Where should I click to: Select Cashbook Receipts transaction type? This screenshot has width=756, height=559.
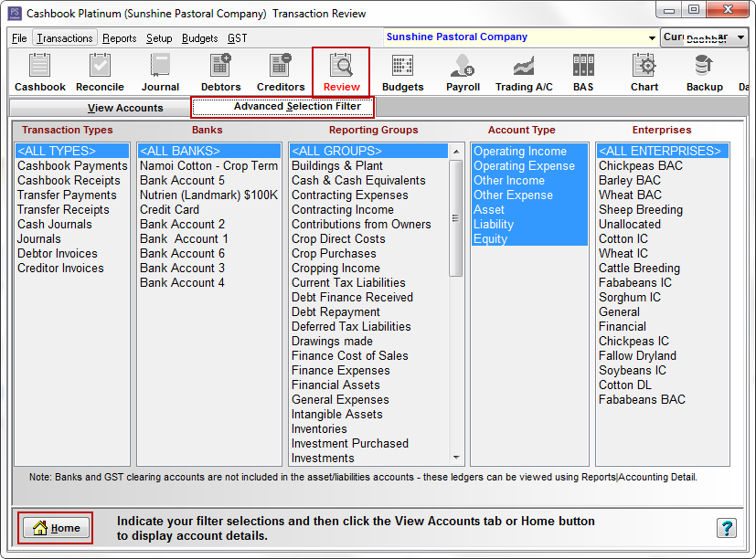(72, 180)
